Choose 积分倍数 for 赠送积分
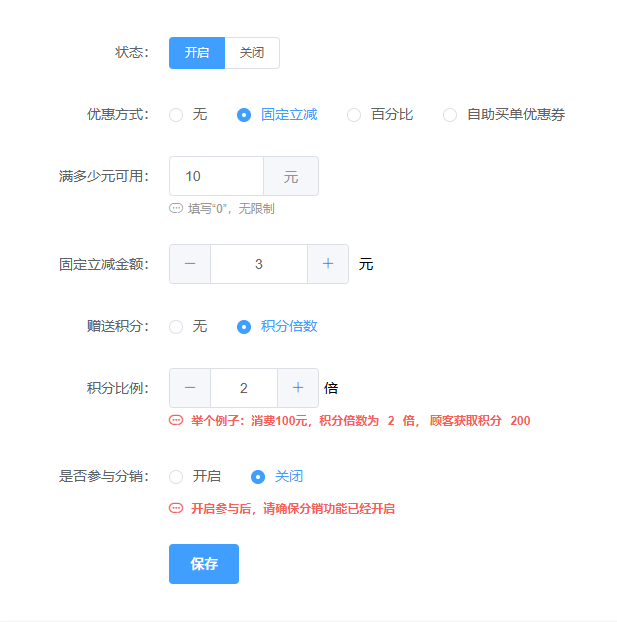The image size is (617, 622). tap(244, 327)
